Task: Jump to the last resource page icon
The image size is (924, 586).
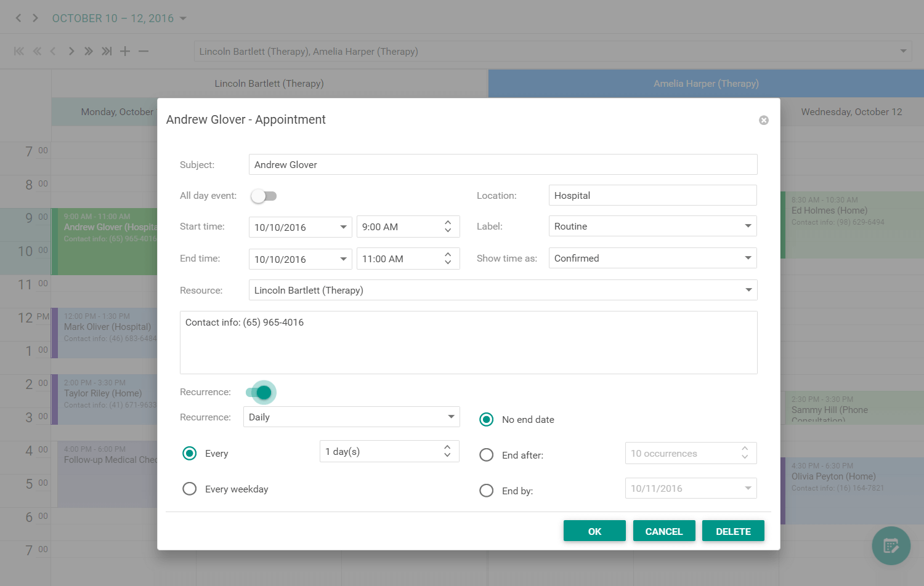Action: point(106,51)
